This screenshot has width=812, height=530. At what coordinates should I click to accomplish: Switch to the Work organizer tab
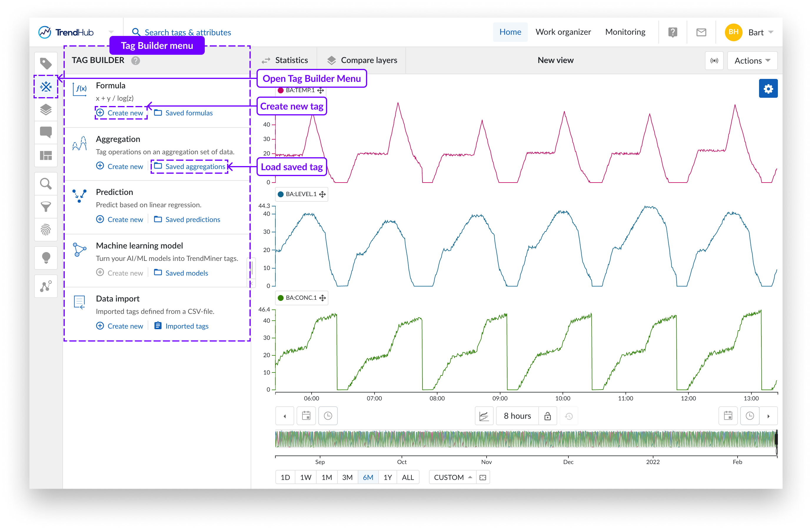click(563, 32)
